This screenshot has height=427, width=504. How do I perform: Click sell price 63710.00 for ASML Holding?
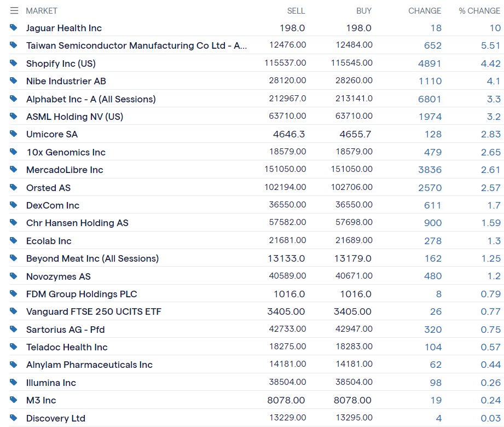point(287,116)
